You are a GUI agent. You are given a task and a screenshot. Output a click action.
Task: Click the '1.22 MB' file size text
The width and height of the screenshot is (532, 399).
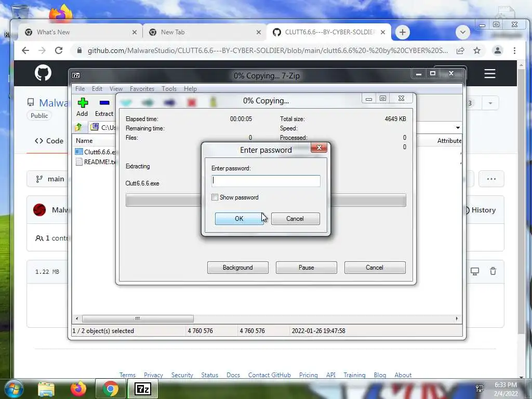(x=47, y=271)
